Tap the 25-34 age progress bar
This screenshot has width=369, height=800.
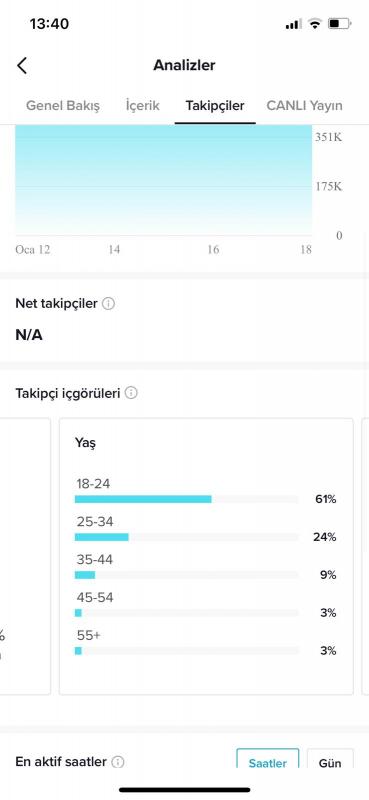point(186,537)
